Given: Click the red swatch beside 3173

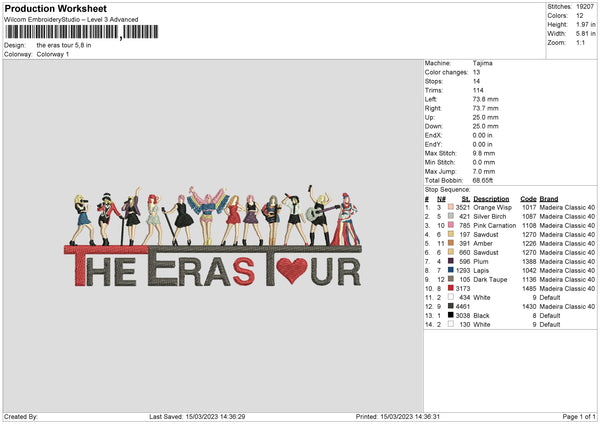Looking at the screenshot, I should 451,289.
